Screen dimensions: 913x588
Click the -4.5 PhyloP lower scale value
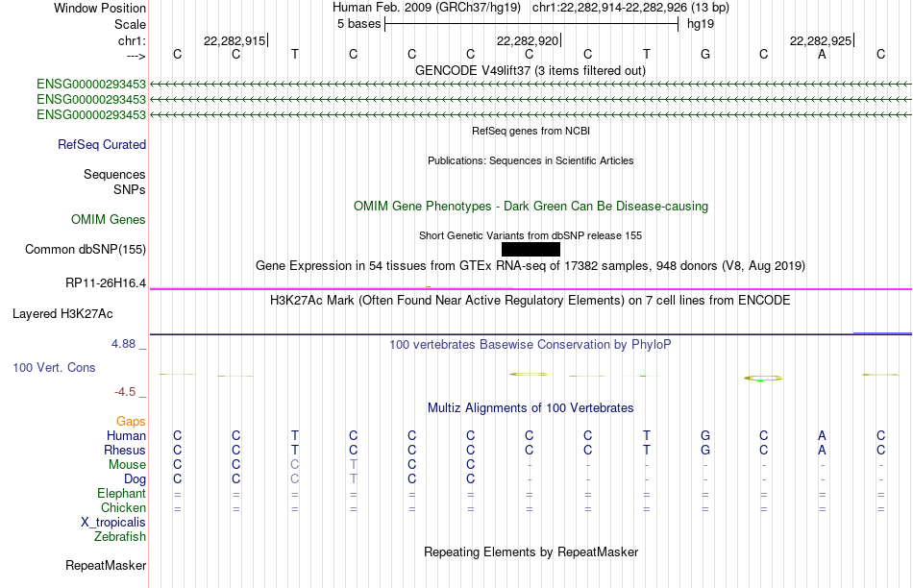pos(125,392)
